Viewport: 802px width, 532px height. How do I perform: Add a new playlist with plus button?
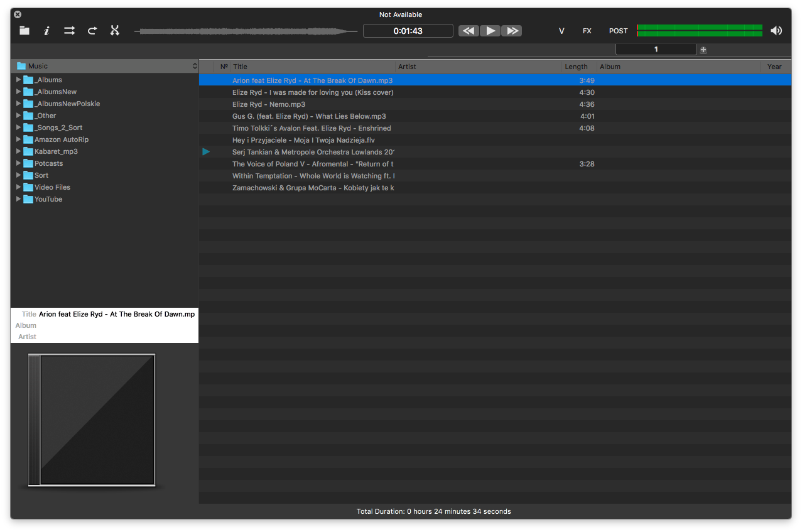pos(703,50)
